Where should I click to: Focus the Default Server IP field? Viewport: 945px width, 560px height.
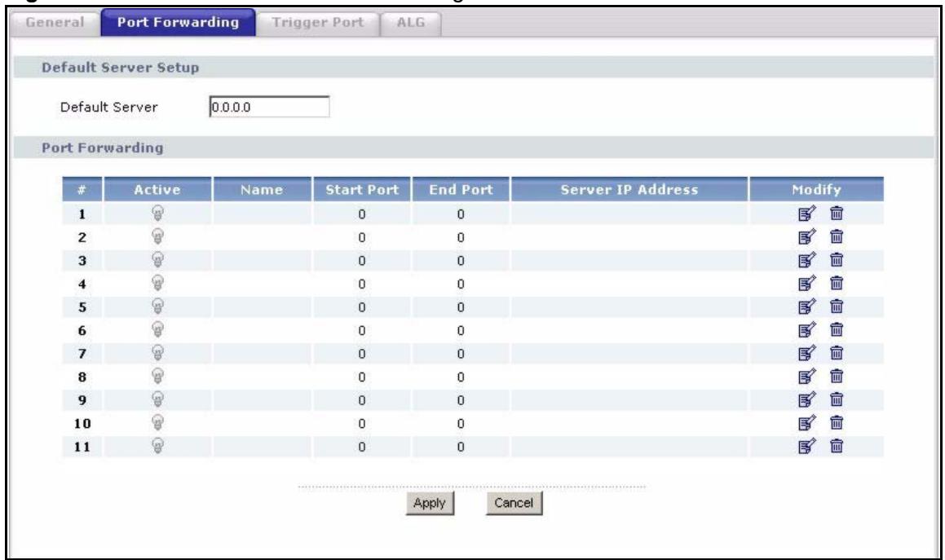[x=269, y=107]
